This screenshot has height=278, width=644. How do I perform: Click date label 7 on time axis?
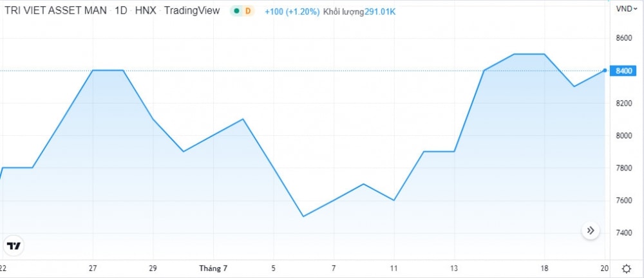334,268
